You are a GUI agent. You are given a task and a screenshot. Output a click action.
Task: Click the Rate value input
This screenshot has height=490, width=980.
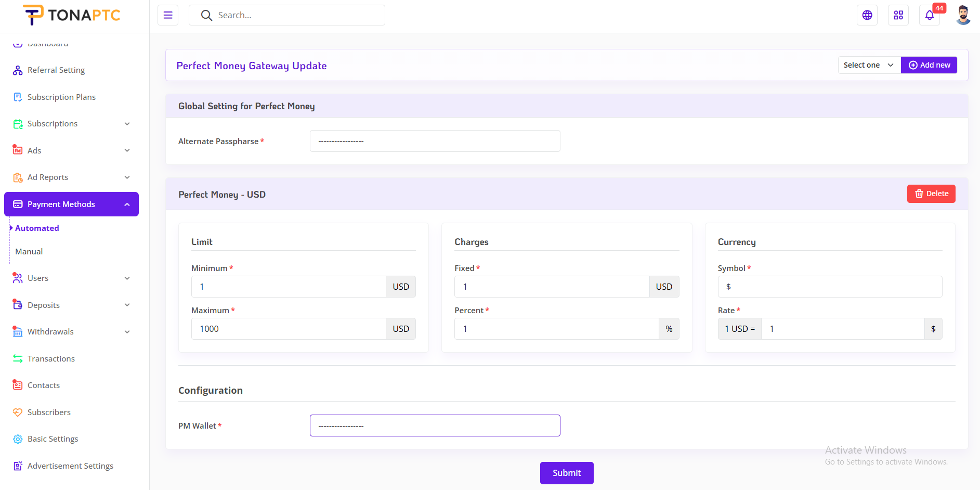pyautogui.click(x=843, y=329)
